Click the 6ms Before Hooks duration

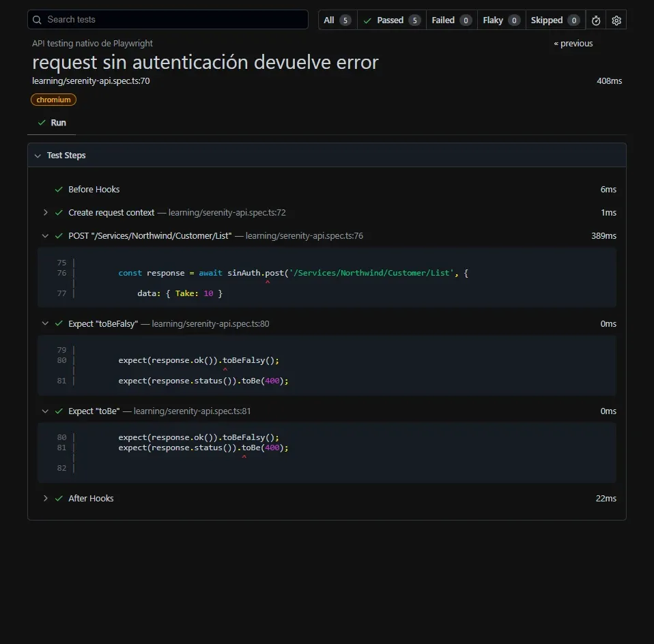[x=608, y=189]
